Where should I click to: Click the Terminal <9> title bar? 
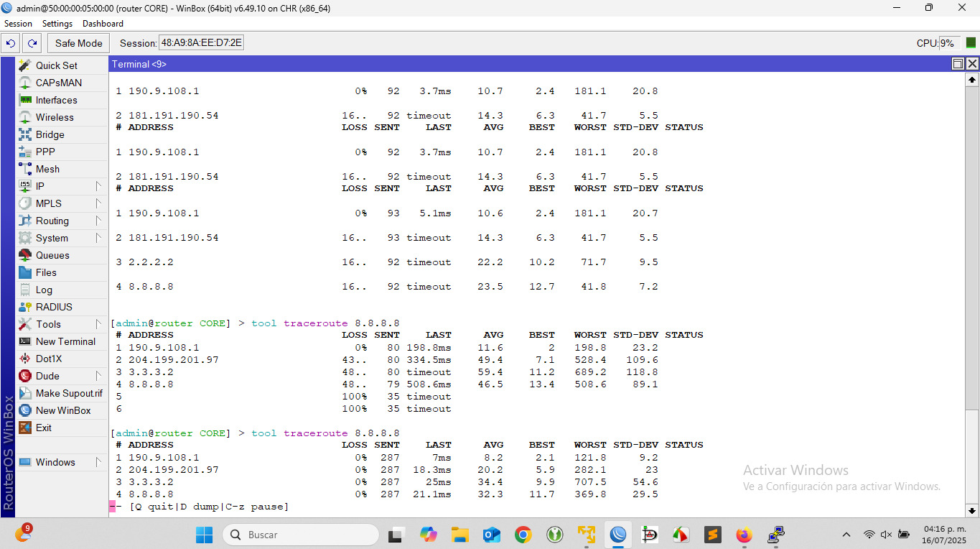(x=530, y=64)
